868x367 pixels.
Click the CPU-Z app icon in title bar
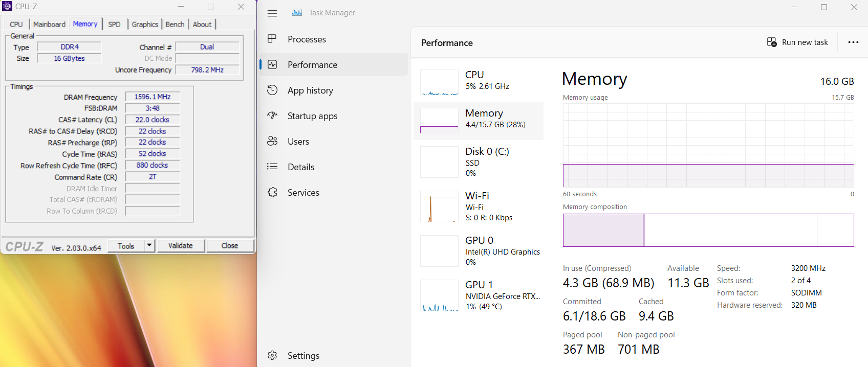[7, 6]
